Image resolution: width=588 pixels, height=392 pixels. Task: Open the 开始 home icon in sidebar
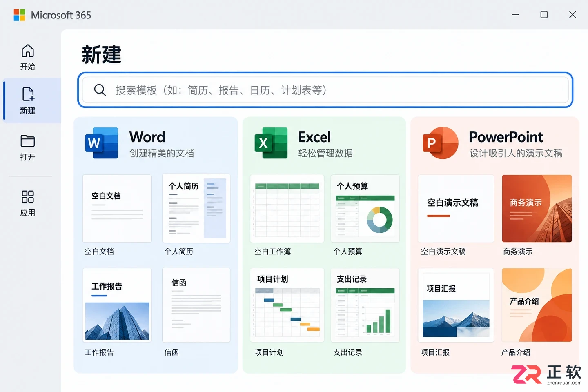coord(28,51)
